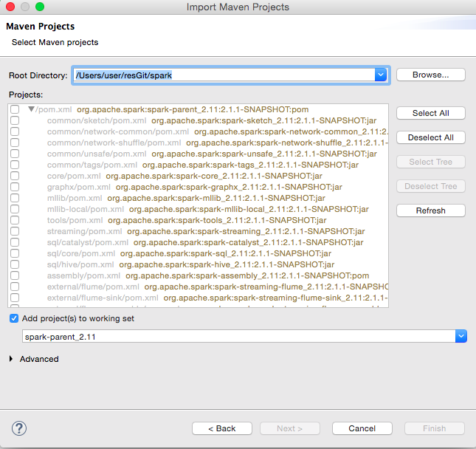Enable the common/tags/pom.xml project checkbox
The height and width of the screenshot is (449, 476).
coord(15,165)
